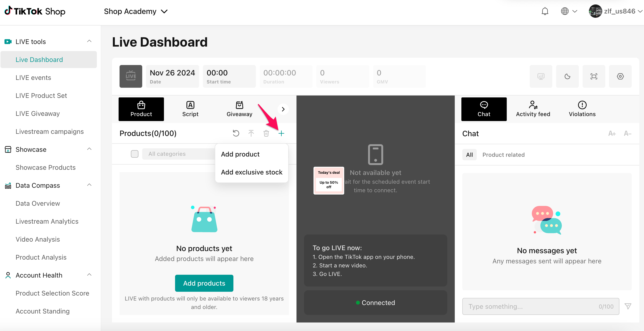Click the Type something chat input
Viewport: 644px width, 331px height.
pos(532,306)
